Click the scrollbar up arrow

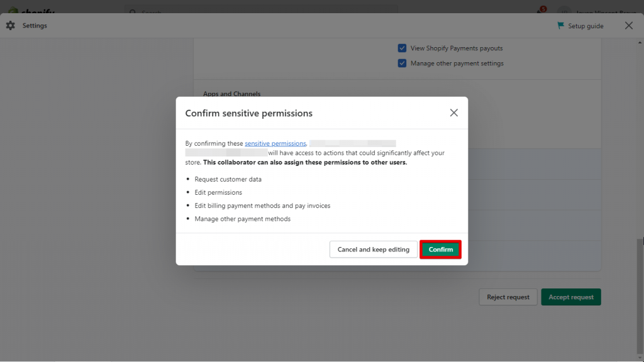[x=638, y=42]
